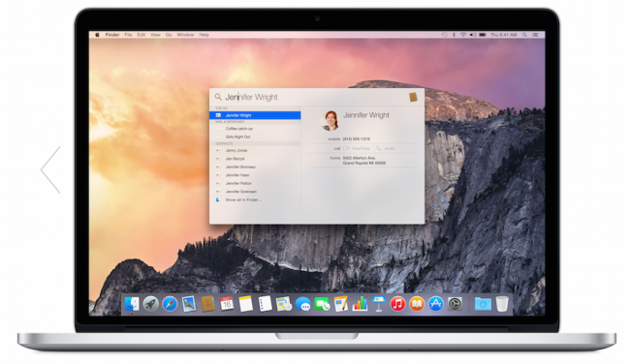Screen dimensions: 630x364
Task: Click Show all in Finder
Action: point(255,199)
